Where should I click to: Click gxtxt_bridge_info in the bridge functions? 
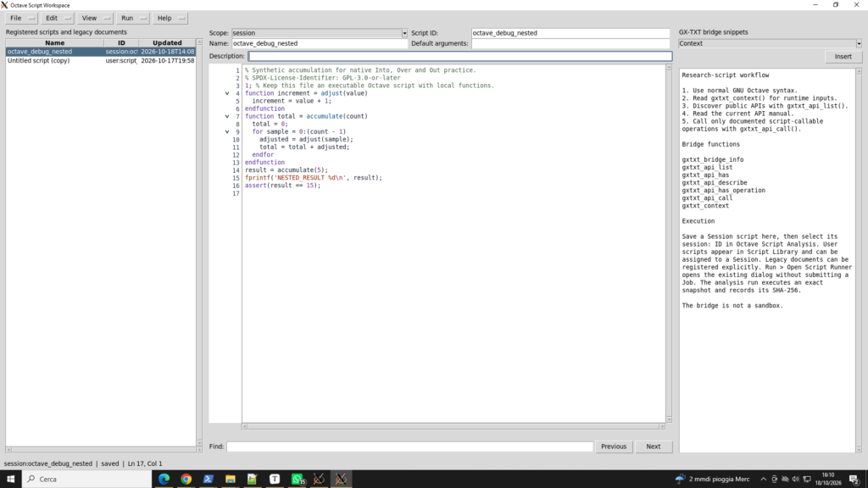(712, 159)
